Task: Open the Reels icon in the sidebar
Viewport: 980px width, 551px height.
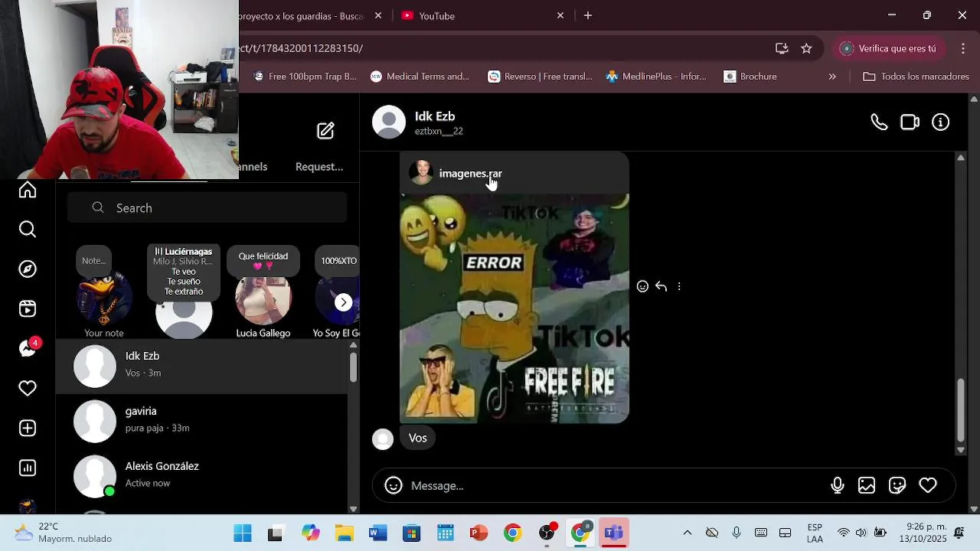Action: coord(28,309)
